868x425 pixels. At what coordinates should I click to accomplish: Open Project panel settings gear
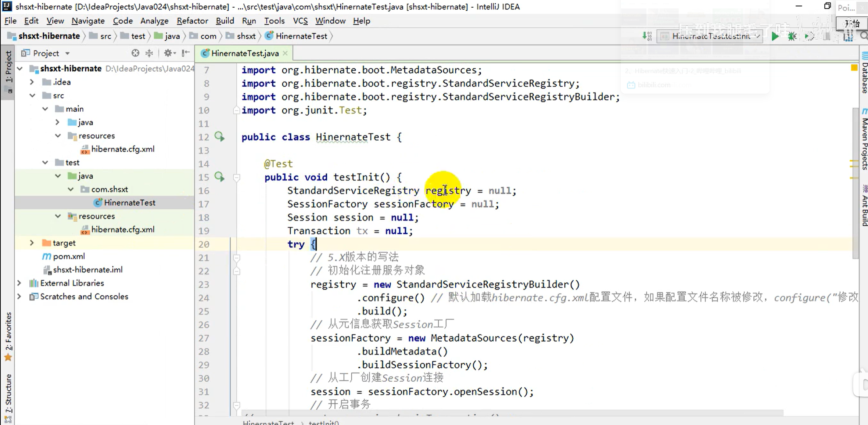pyautogui.click(x=168, y=53)
